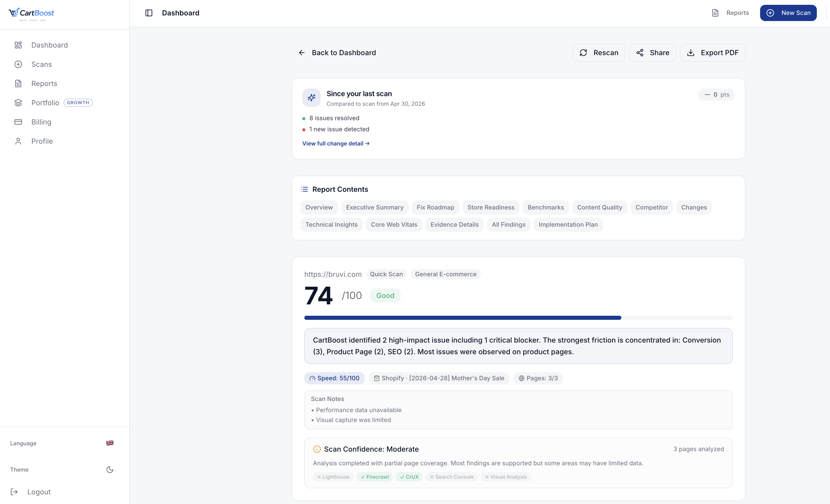Click the Dashboard grid icon in sidebar
Viewport: 830px width, 504px height.
pos(18,45)
